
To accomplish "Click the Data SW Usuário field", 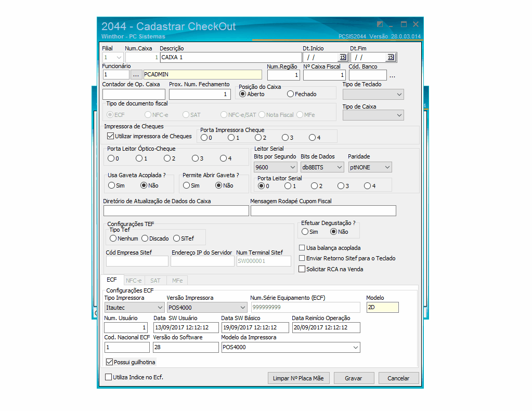I will tap(186, 327).
